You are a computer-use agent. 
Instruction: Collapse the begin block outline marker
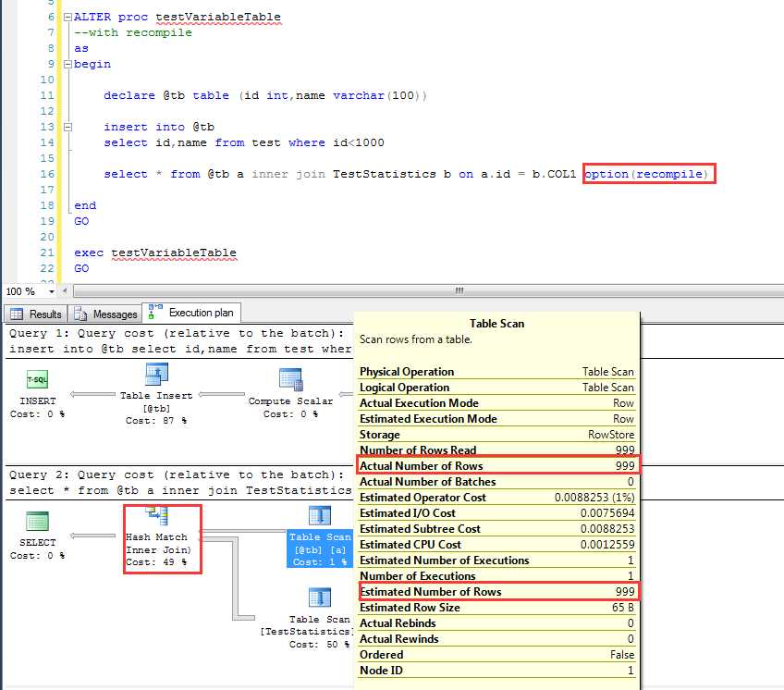coord(67,65)
